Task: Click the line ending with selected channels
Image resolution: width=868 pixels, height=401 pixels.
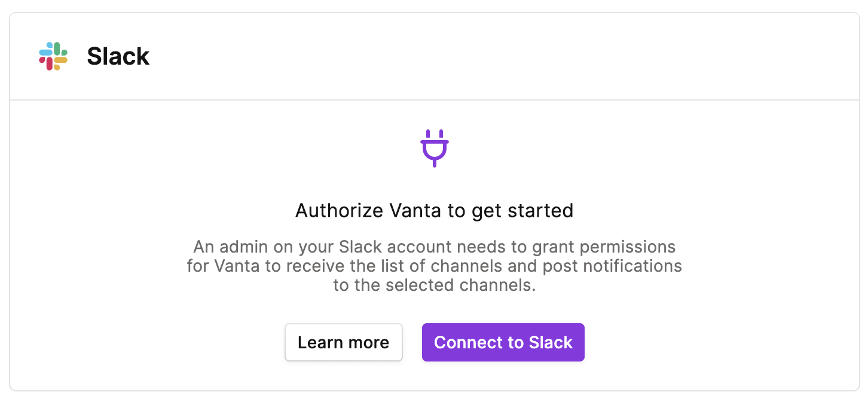Action: coord(435,285)
